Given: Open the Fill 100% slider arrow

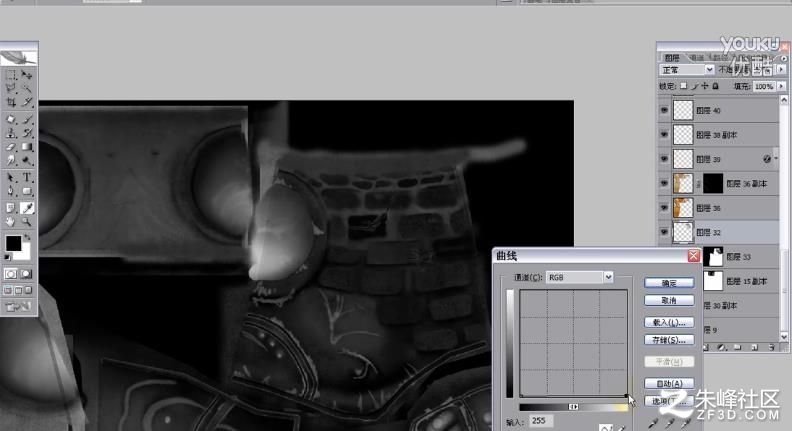Looking at the screenshot, I should click(x=781, y=86).
